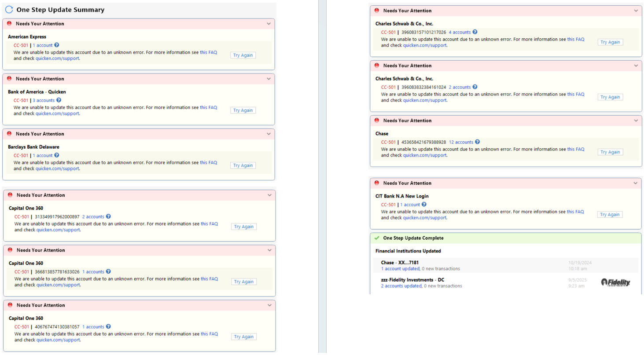This screenshot has width=644, height=355.
Task: Open 'this FAQ' link in Chase card
Action: coord(576,149)
